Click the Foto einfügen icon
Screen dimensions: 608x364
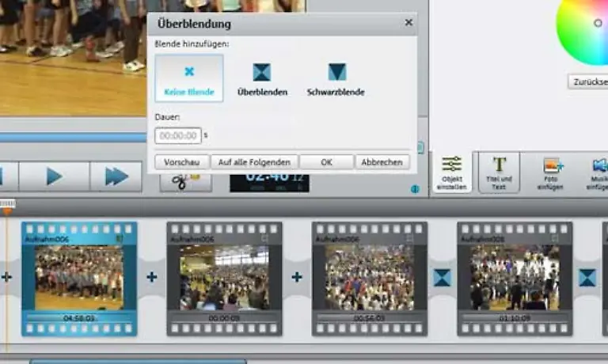point(552,172)
